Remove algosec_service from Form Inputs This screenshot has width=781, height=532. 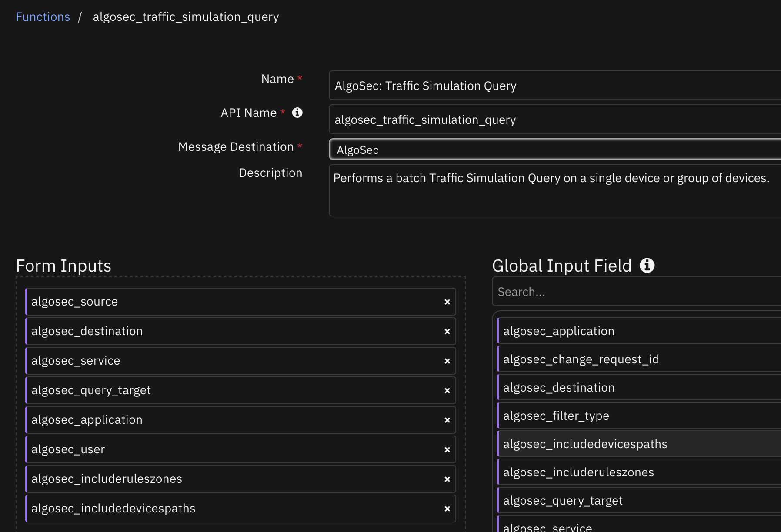click(447, 361)
